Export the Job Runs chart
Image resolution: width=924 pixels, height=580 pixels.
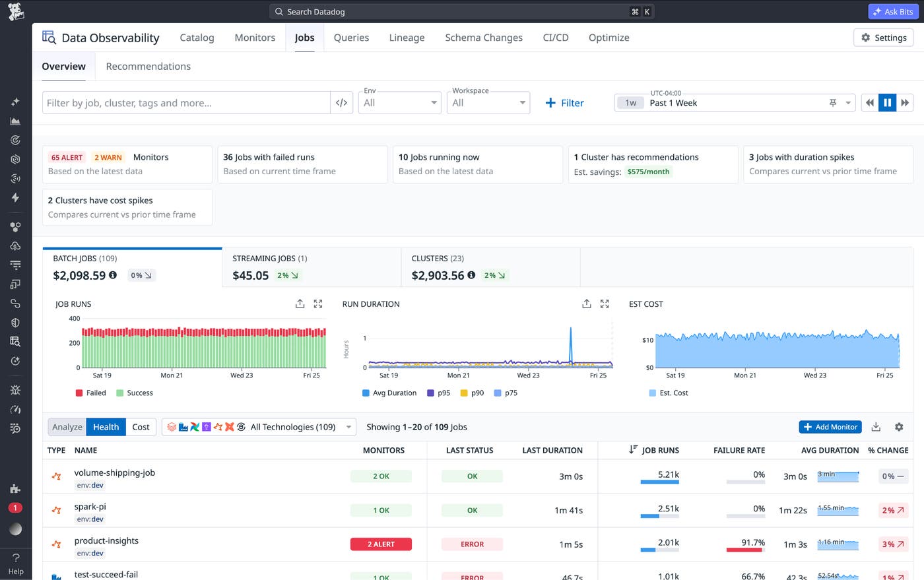tap(300, 304)
